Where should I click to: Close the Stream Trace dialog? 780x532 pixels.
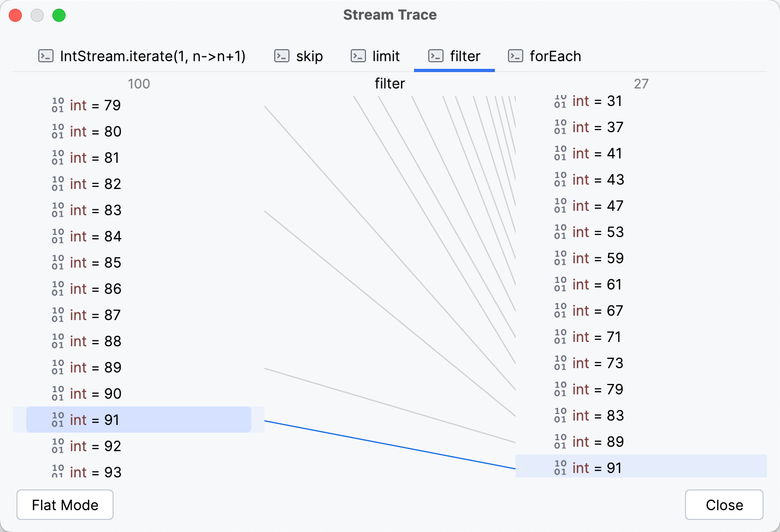tap(724, 505)
